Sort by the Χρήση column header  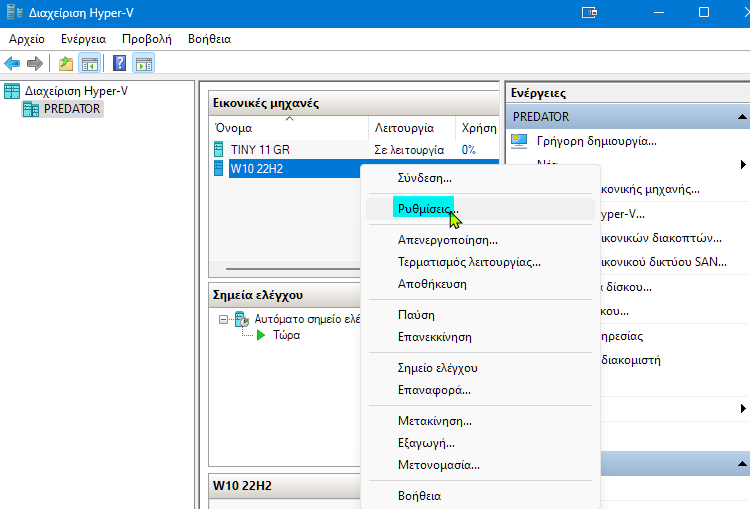pos(477,128)
